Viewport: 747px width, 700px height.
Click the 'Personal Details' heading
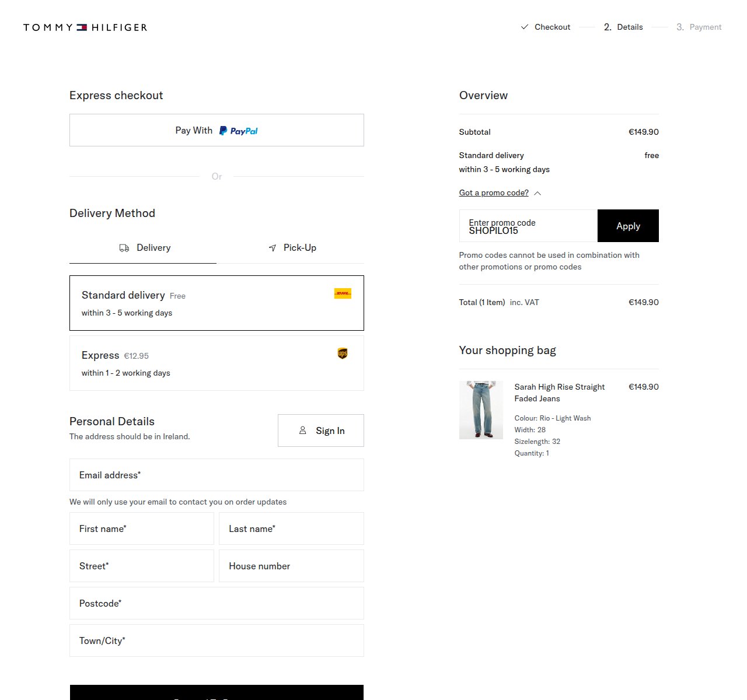(112, 421)
